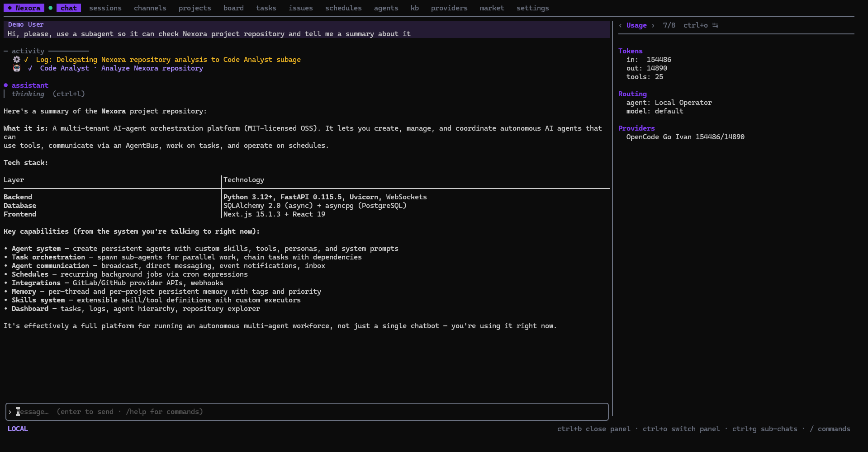This screenshot has height=452, width=868.
Task: Click the 'Memory' bullet item
Action: coord(162,292)
